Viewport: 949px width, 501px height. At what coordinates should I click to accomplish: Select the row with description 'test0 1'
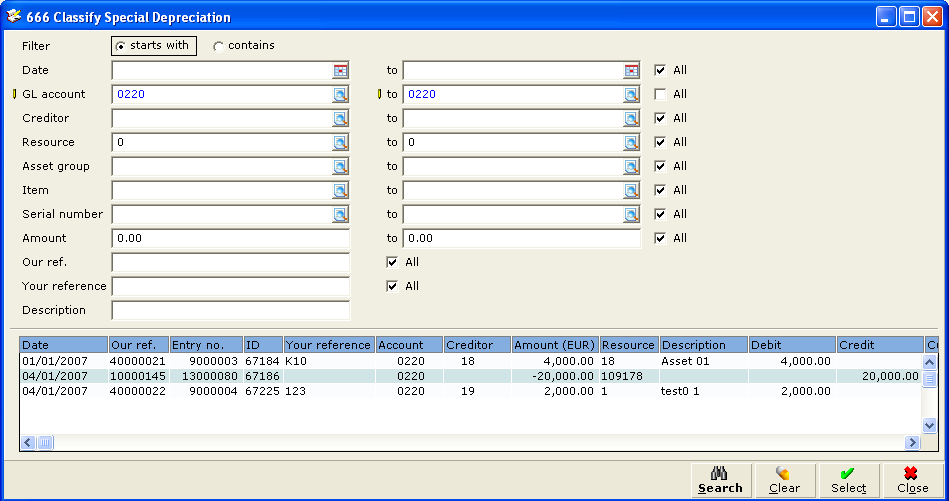[x=470, y=391]
